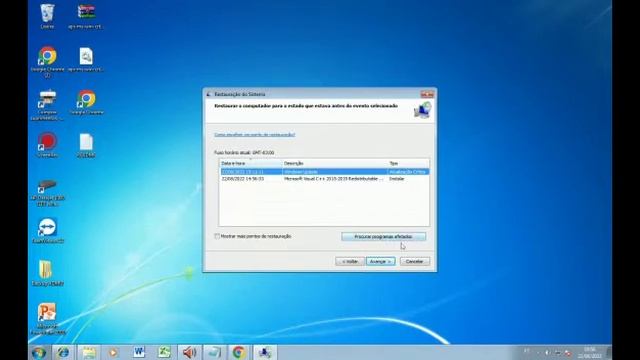Sort by the 'Tipo' column header
640x360 pixels.
408,163
